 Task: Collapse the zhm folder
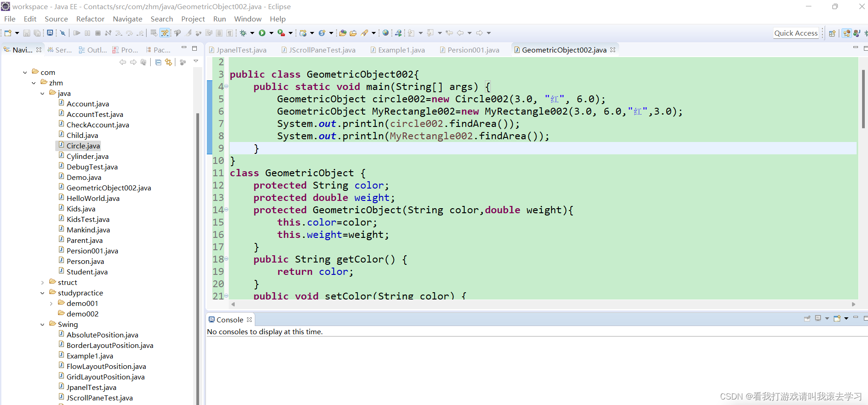[x=34, y=83]
